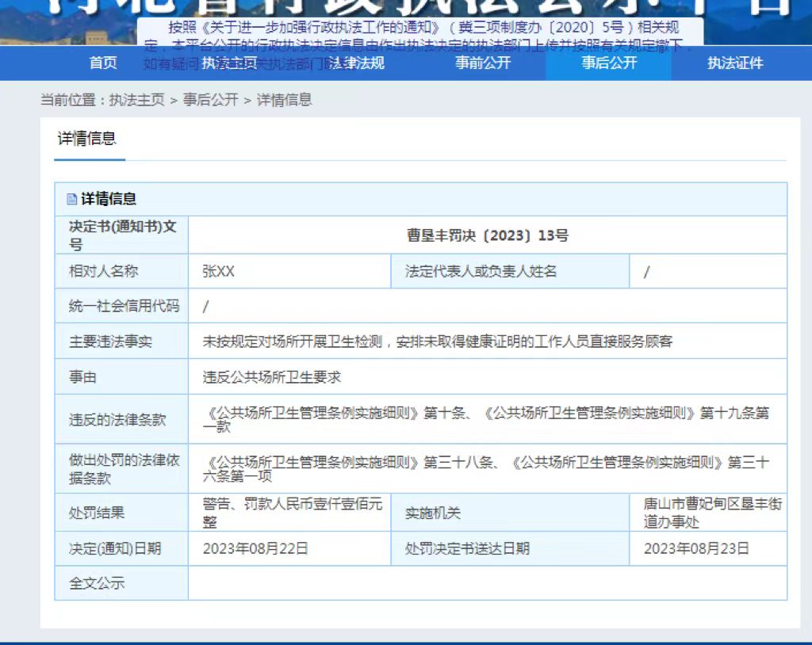Select the 详情信息 tab heading
812x645 pixels.
(87, 139)
